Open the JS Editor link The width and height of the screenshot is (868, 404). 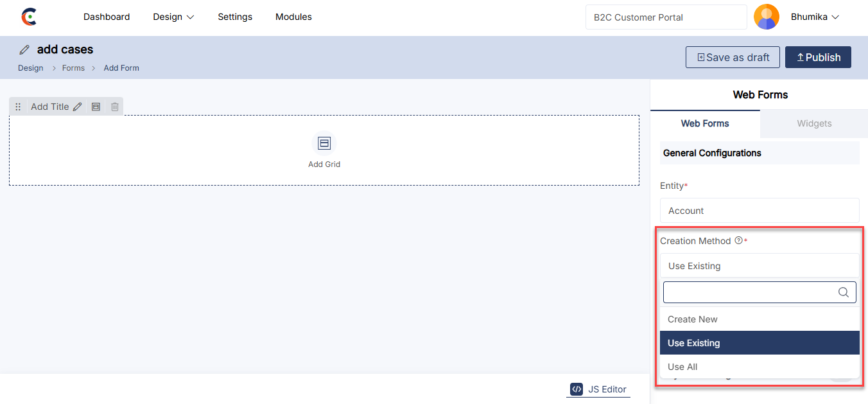(x=598, y=389)
